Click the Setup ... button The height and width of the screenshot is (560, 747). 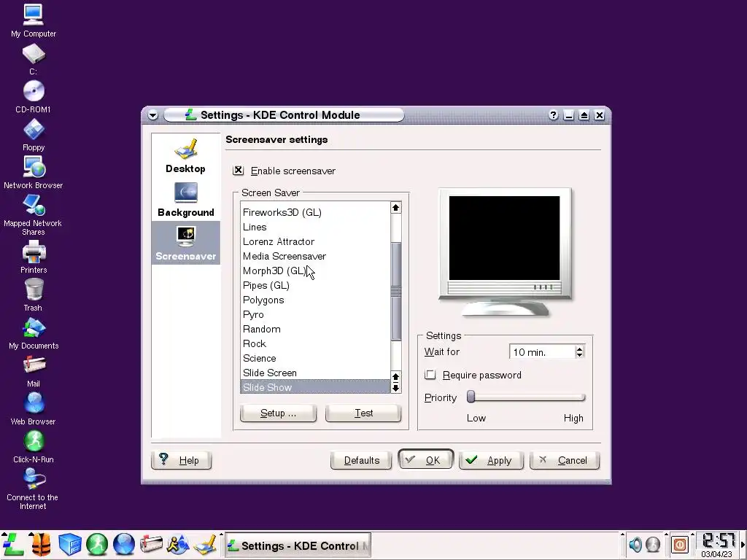tap(278, 413)
